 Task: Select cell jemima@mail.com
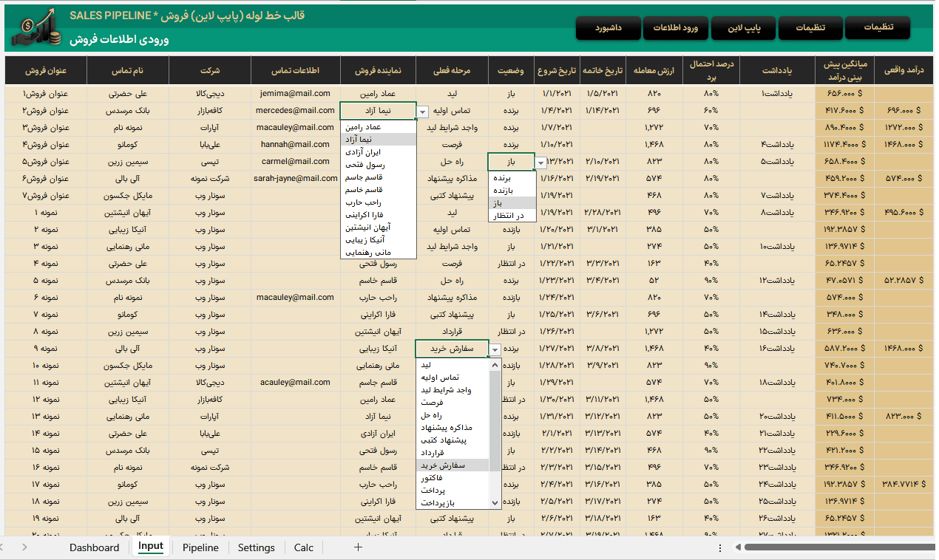point(295,94)
